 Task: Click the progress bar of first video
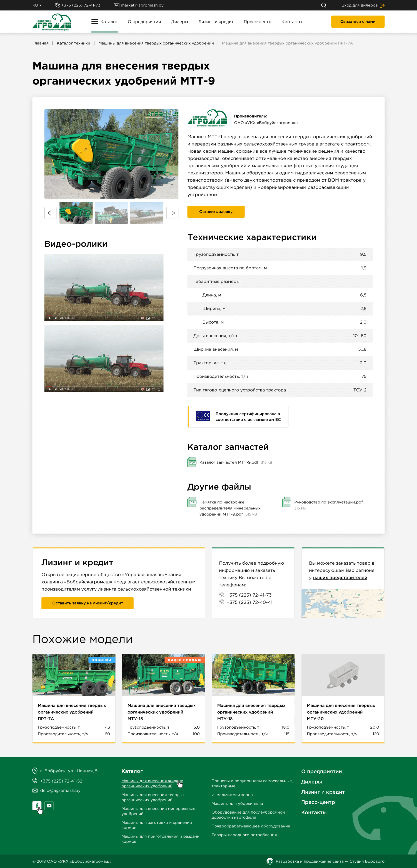(x=104, y=315)
